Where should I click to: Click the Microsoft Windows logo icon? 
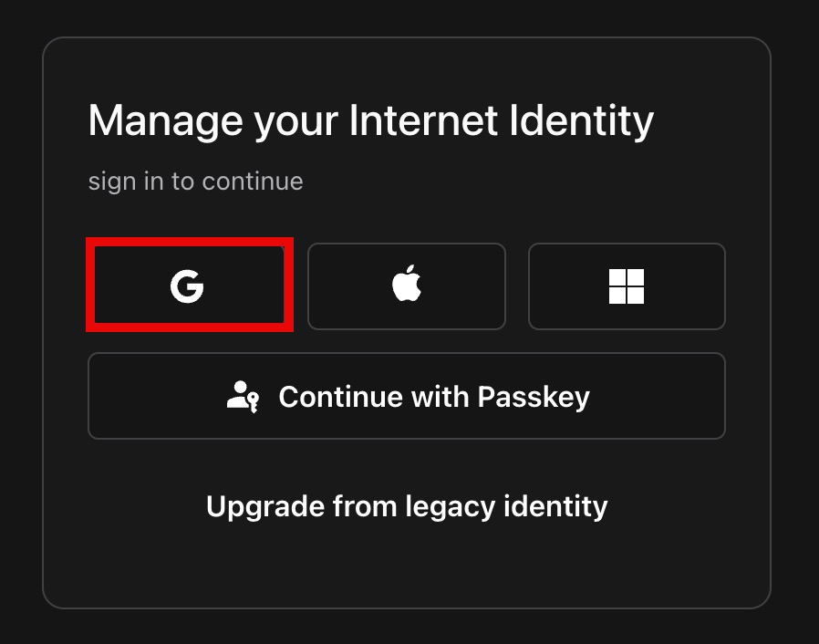pos(627,286)
